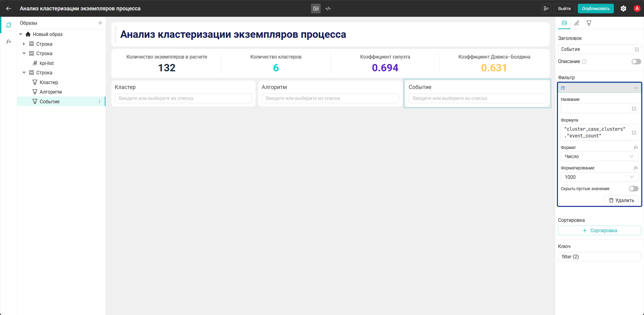The height and width of the screenshot is (315, 644).
Task: Switch to the visual layout editor view
Action: pos(316,9)
